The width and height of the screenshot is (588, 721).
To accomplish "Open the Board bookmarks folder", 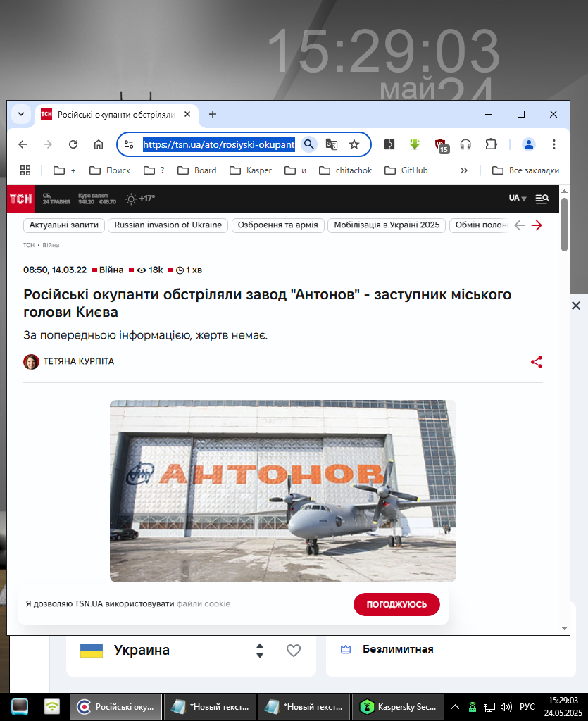I will (x=196, y=170).
